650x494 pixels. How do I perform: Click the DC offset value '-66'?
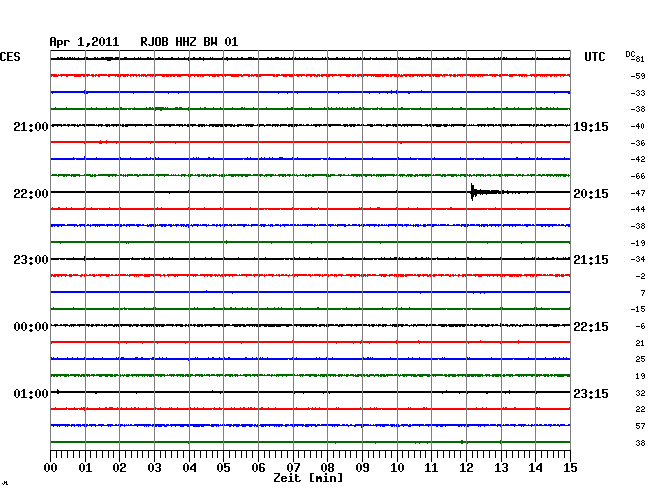(638, 176)
